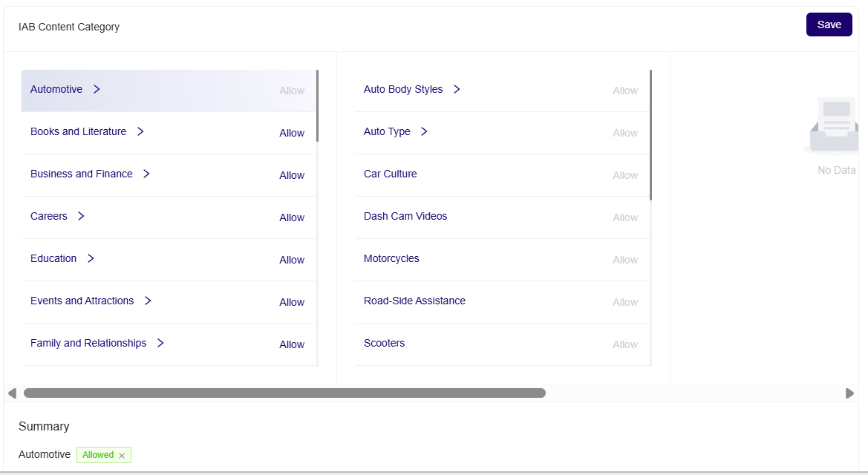Click the Save button
Viewport: 868px width, 475px height.
pyautogui.click(x=829, y=24)
